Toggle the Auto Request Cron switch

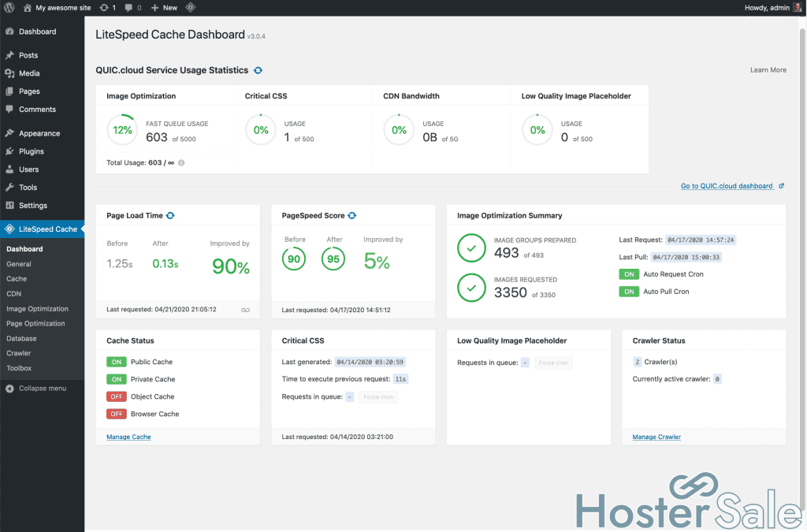click(x=629, y=274)
